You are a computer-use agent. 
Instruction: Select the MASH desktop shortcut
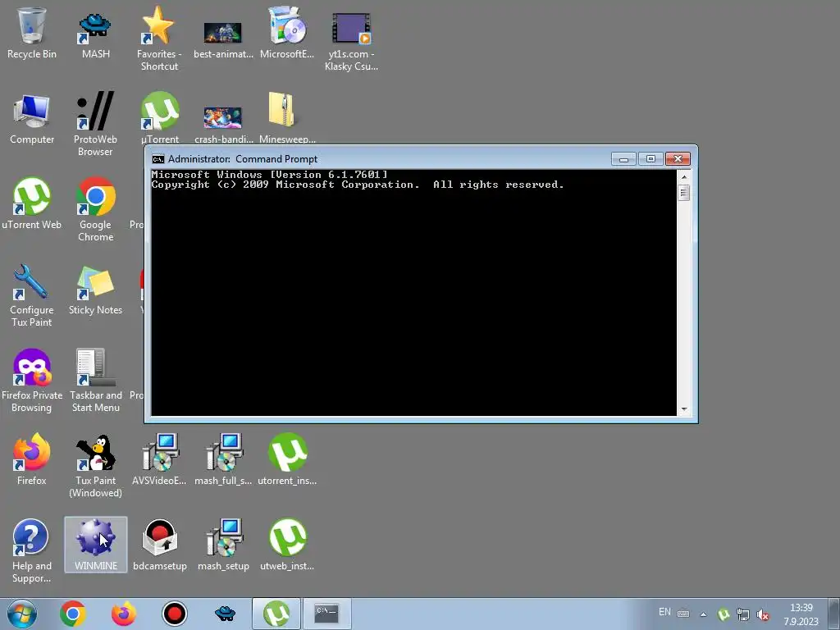tap(95, 33)
